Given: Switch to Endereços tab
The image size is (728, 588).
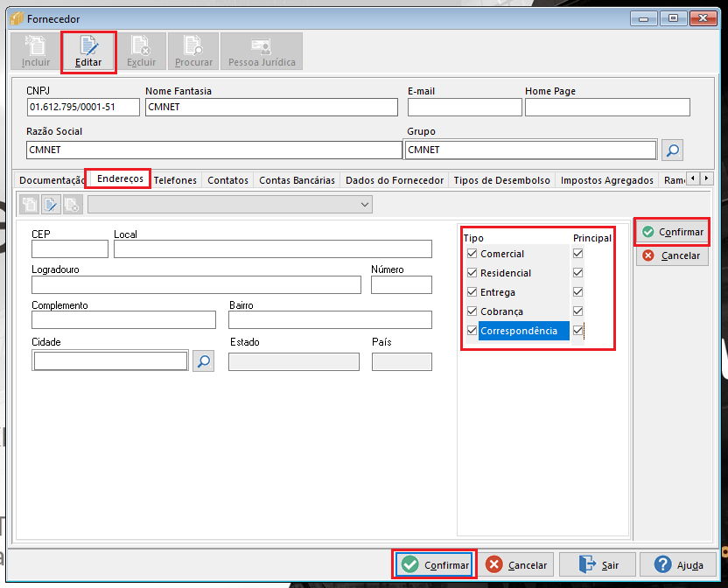Looking at the screenshot, I should (120, 178).
